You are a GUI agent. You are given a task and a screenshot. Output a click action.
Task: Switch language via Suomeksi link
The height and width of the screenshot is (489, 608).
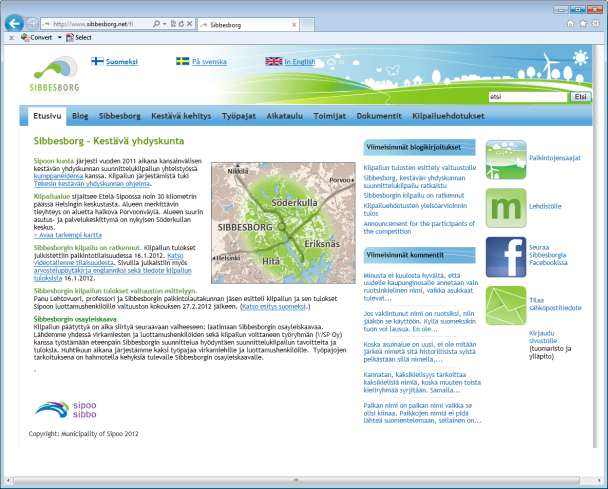[122, 62]
